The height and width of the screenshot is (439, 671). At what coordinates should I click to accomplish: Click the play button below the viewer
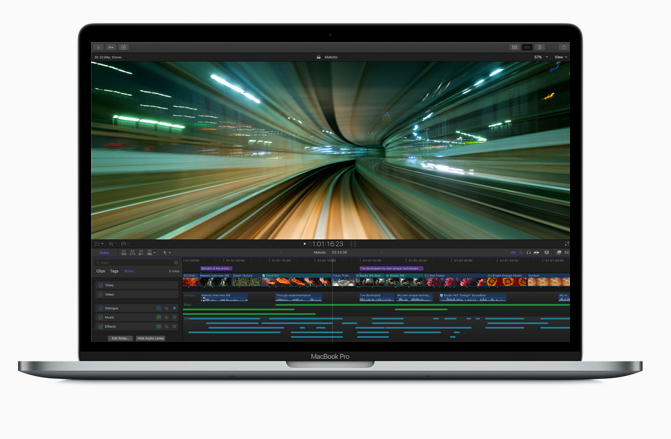click(x=306, y=243)
